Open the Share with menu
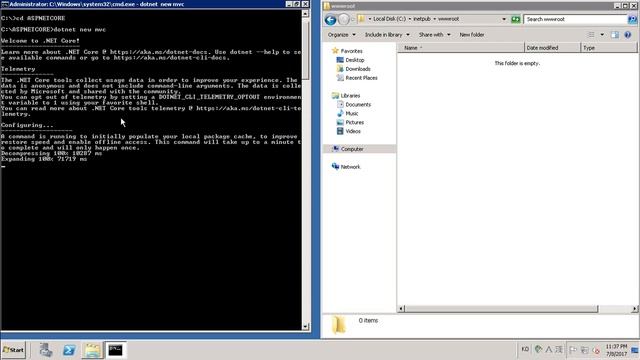 click(434, 35)
